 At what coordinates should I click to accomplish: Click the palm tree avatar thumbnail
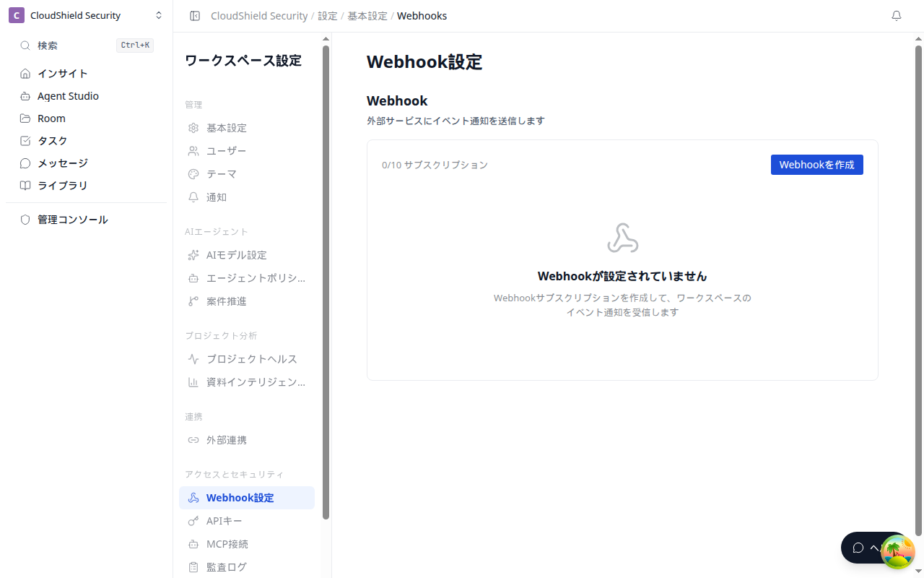(x=897, y=552)
